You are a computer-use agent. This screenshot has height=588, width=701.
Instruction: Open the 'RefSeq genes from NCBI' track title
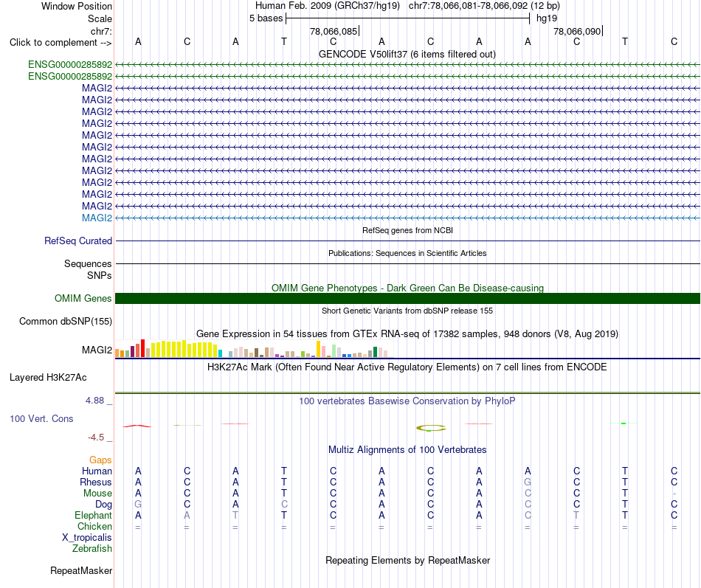(407, 230)
